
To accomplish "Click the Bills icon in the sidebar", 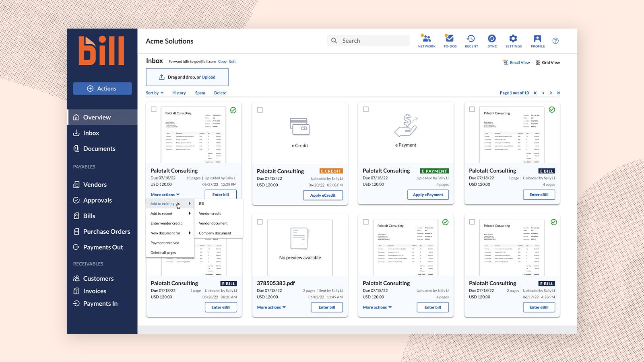I will click(x=76, y=216).
